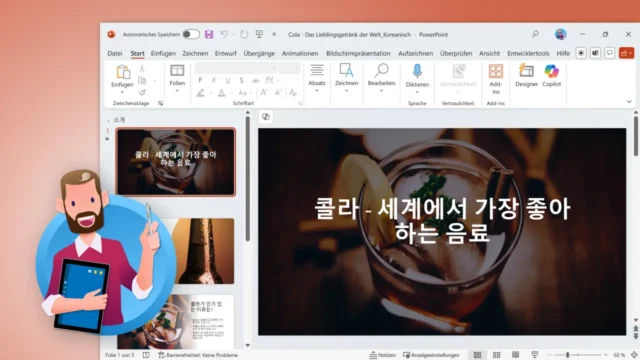The height and width of the screenshot is (360, 640).
Task: Toggle the Notizen notes pane
Action: [x=382, y=355]
